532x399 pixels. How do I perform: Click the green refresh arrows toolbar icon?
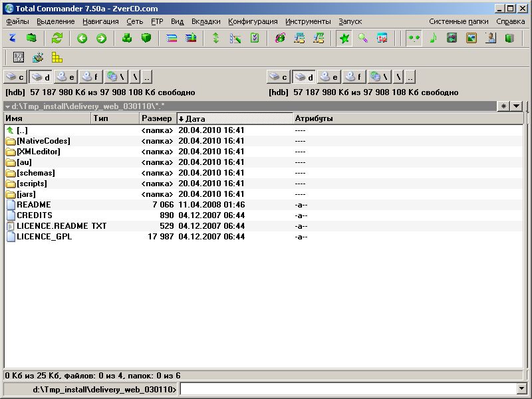tap(57, 39)
